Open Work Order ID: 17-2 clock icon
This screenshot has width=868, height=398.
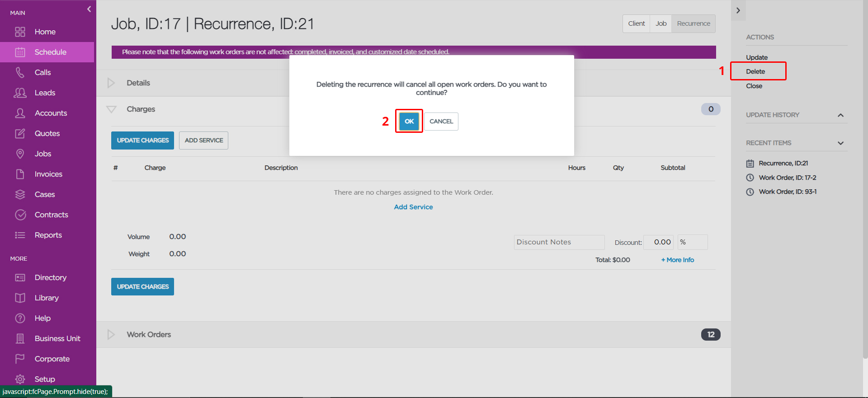click(x=750, y=178)
